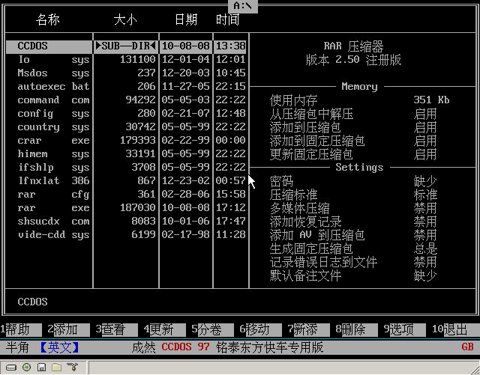Click SUB-DIR size cell of CCDOS
The width and height of the screenshot is (480, 375).
click(x=126, y=46)
